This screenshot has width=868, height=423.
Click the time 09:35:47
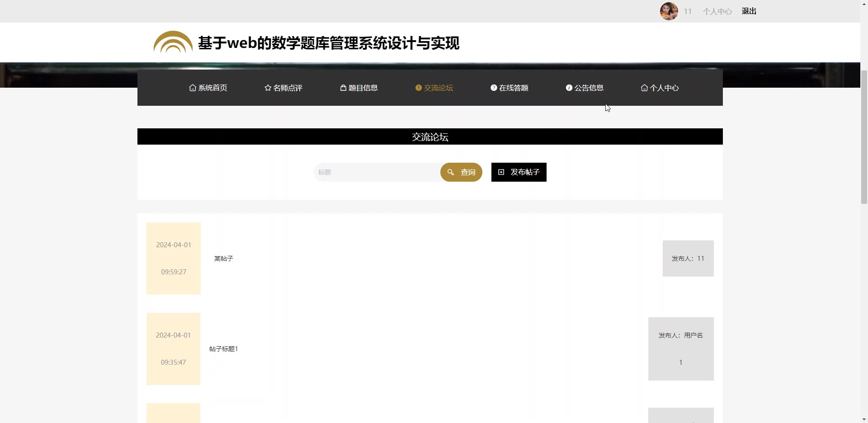(x=173, y=362)
